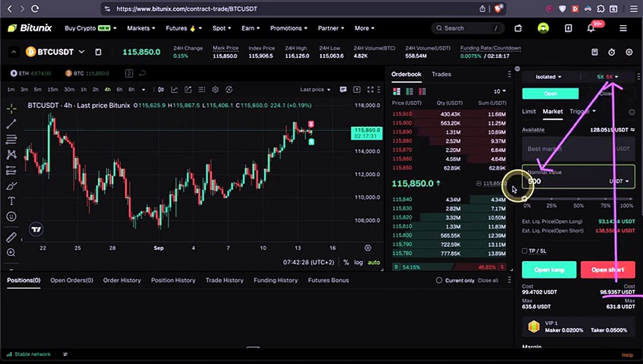Tick the TP / SL checkbox
This screenshot has height=364, width=643.
pyautogui.click(x=525, y=251)
